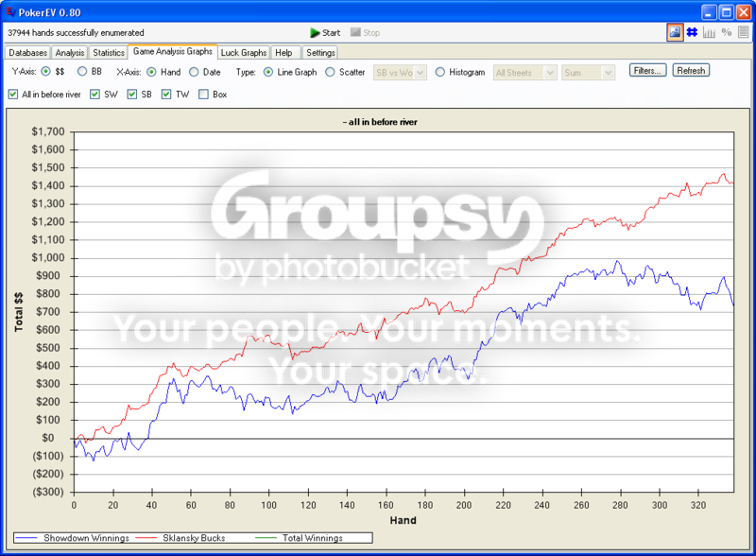Click the ($300) Y-axis value
Screen dimensions: 756x556
[48, 492]
